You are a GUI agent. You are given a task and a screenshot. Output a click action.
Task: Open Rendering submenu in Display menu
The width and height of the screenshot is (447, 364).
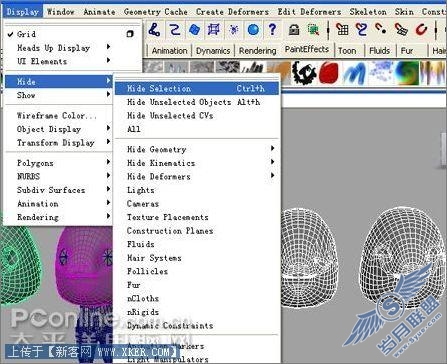point(58,217)
